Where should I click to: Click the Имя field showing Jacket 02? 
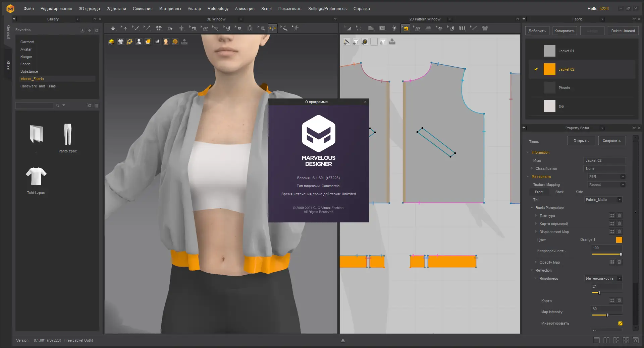click(x=604, y=160)
